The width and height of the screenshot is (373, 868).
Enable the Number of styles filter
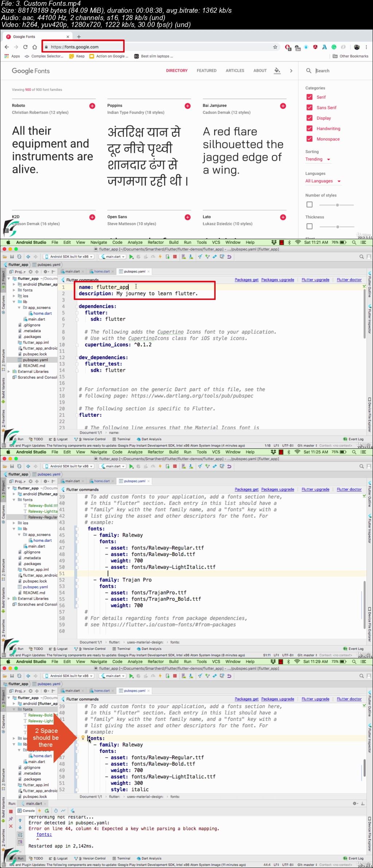point(309,205)
